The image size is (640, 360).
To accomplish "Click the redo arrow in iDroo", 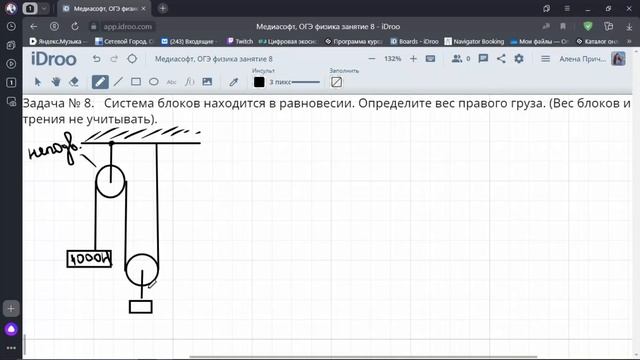I will click(114, 59).
